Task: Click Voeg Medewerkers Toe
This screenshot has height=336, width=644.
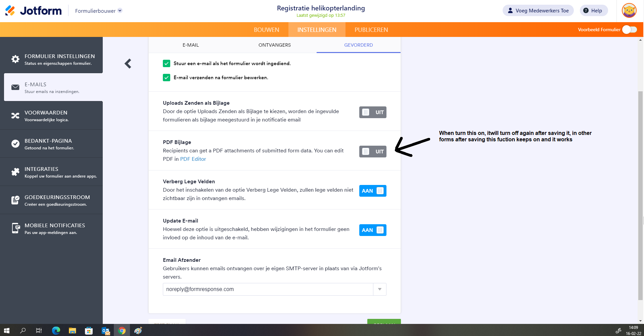Action: pyautogui.click(x=538, y=10)
